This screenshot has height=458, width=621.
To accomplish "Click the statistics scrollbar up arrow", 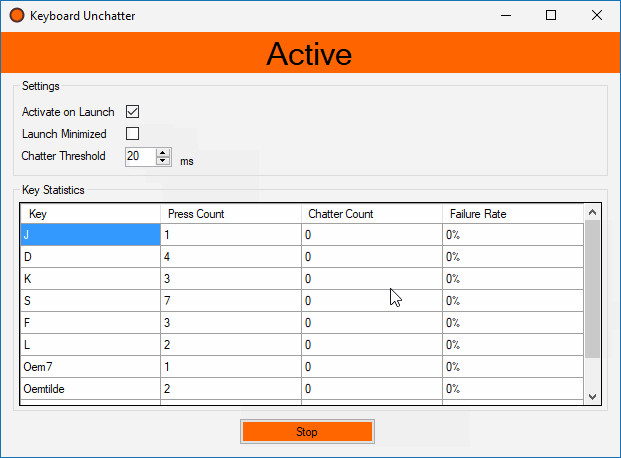I will pyautogui.click(x=592, y=212).
